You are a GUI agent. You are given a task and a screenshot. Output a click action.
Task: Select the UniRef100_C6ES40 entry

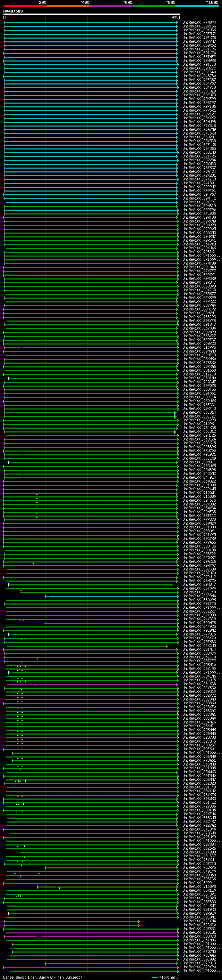199,72
